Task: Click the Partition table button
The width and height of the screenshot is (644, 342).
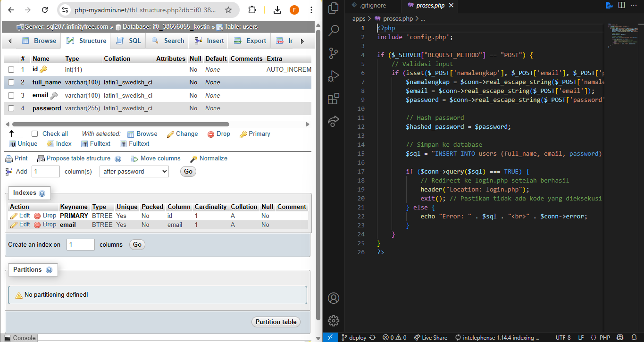Action: pos(276,322)
